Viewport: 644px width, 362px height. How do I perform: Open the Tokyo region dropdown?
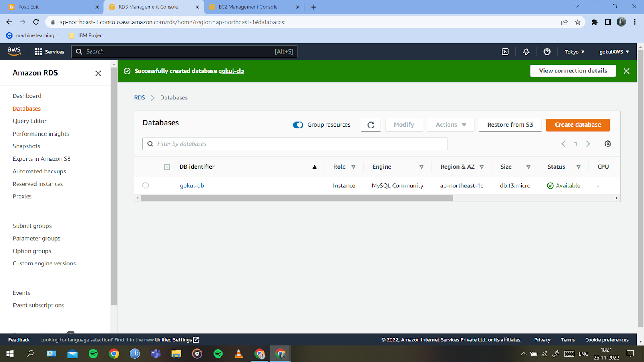[574, 52]
